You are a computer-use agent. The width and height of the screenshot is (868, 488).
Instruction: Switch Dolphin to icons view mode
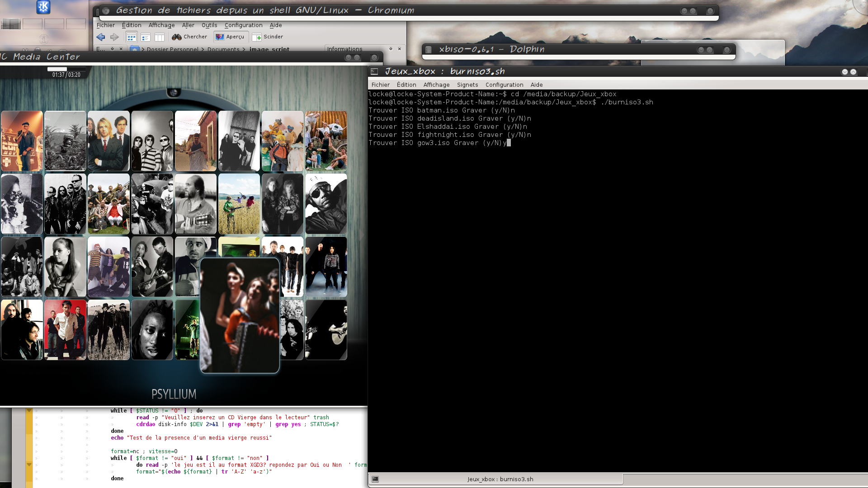(x=131, y=37)
